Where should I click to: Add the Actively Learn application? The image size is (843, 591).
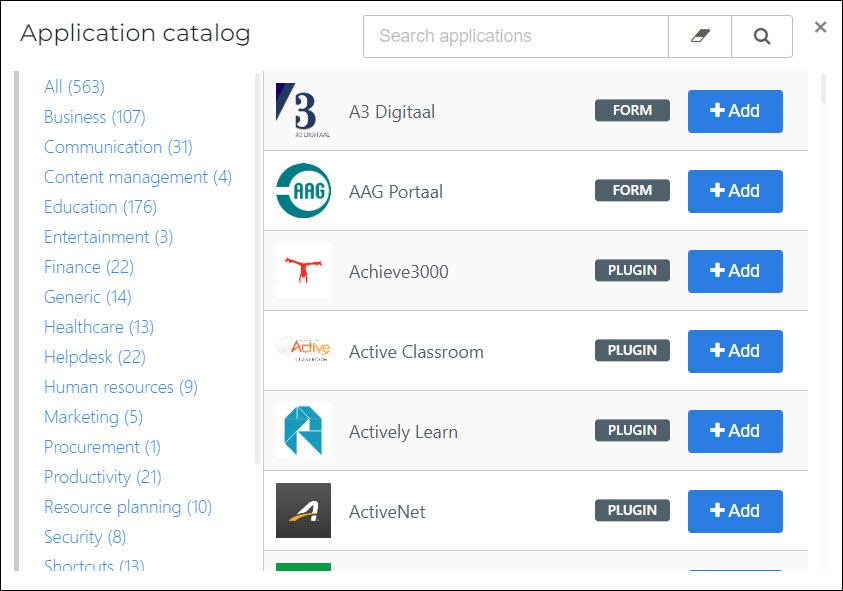tap(735, 431)
